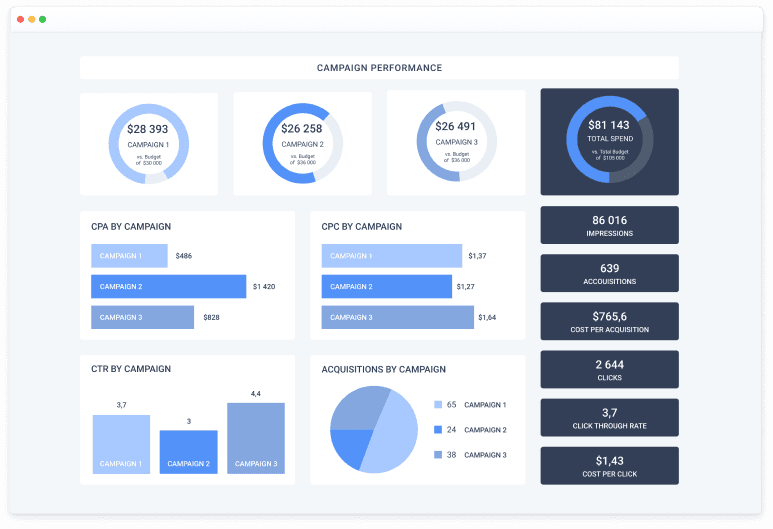Viewport: 773px width, 529px height.
Task: Select Campaign 3 column in CTR chart
Action: [256, 438]
